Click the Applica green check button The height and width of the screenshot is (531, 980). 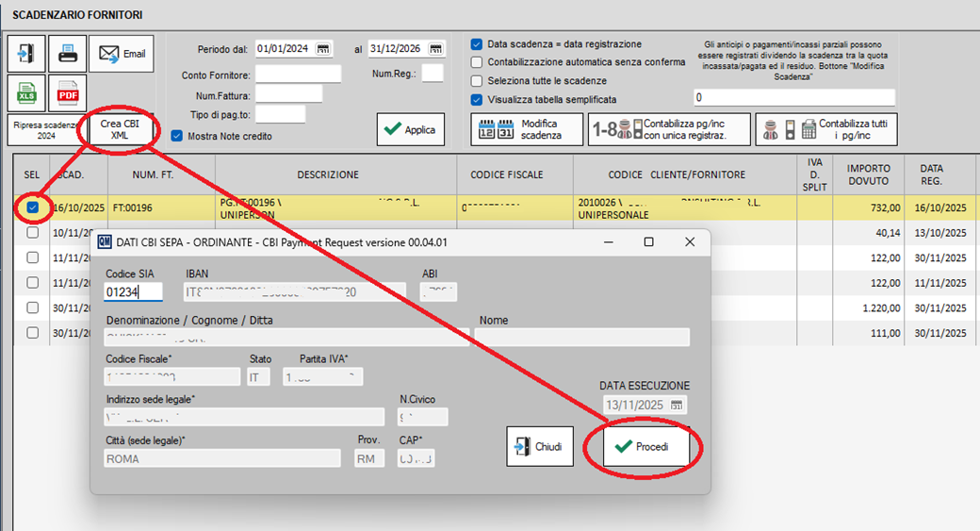410,130
